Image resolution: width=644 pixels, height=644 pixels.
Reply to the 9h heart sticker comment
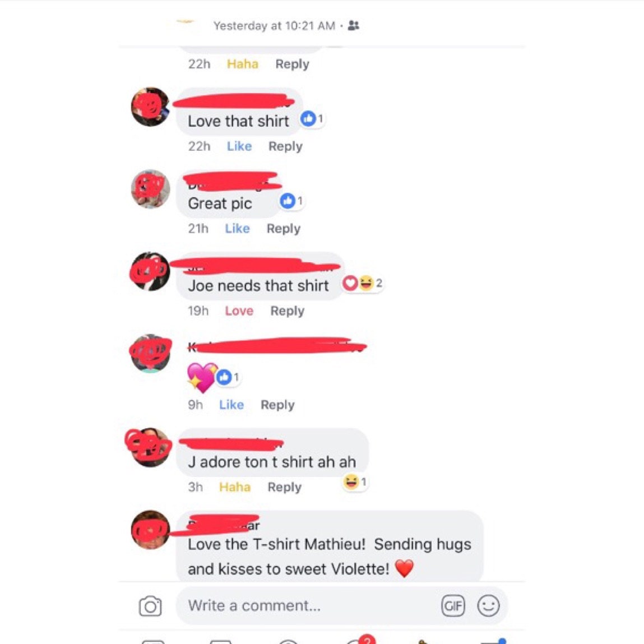click(x=277, y=405)
